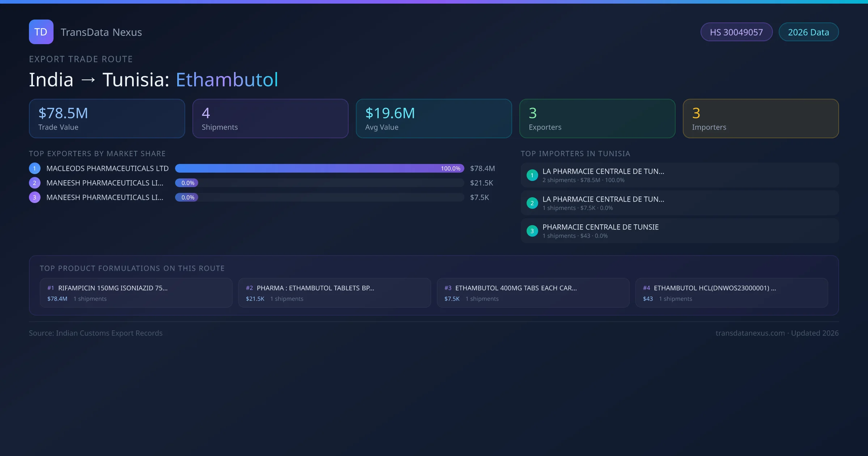Toggle the Exporters stat card
The height and width of the screenshot is (456, 868).
tap(597, 118)
